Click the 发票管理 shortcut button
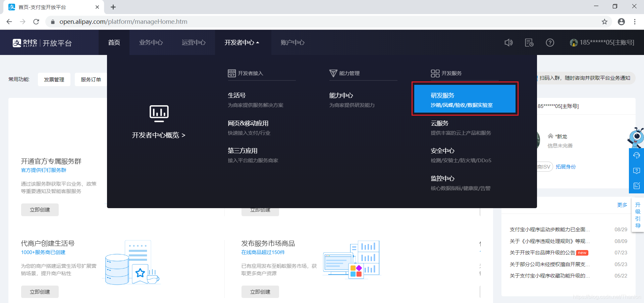 54,79
